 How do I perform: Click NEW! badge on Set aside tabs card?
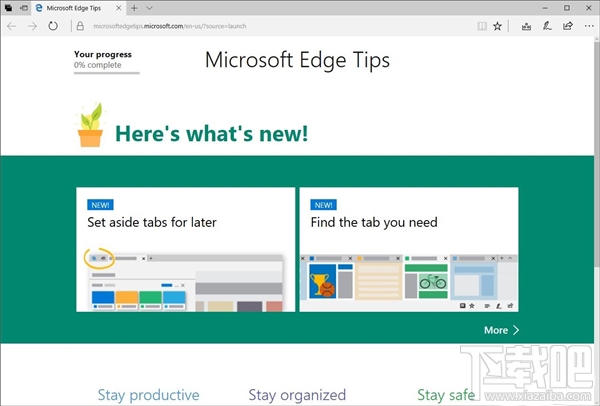point(100,205)
